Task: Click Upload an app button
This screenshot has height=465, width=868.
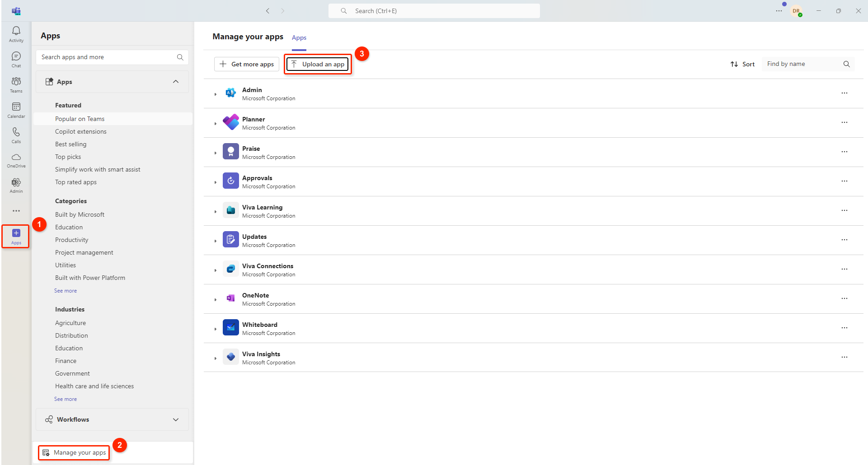Action: point(318,64)
